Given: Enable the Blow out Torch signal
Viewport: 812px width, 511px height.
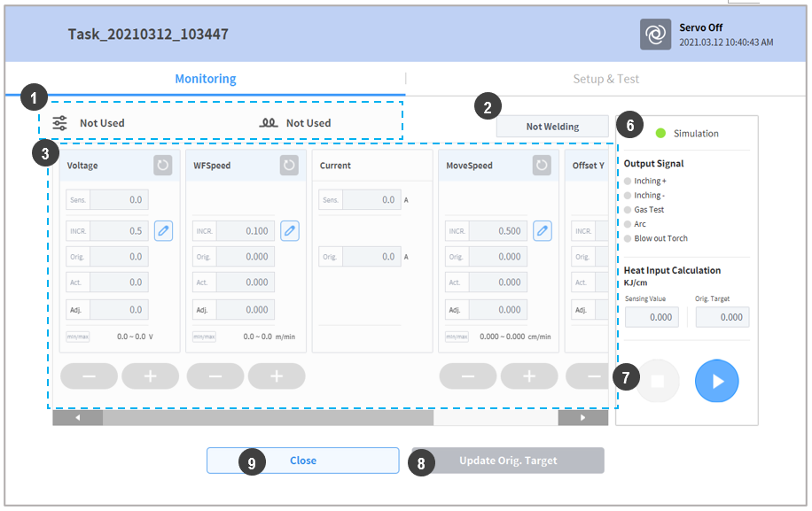Looking at the screenshot, I should (629, 238).
